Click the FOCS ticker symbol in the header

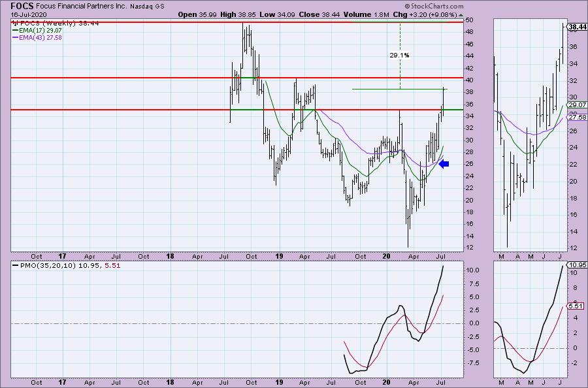pos(22,6)
